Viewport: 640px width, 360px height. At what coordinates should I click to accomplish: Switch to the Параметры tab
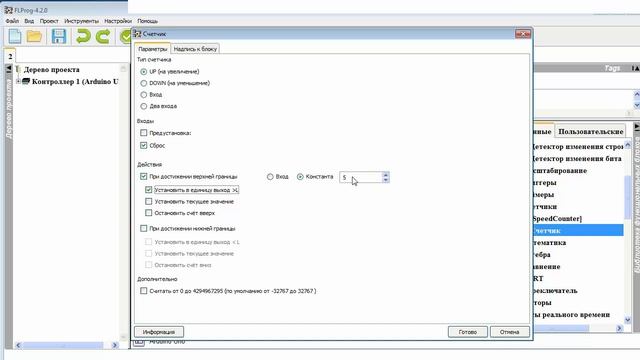click(153, 49)
